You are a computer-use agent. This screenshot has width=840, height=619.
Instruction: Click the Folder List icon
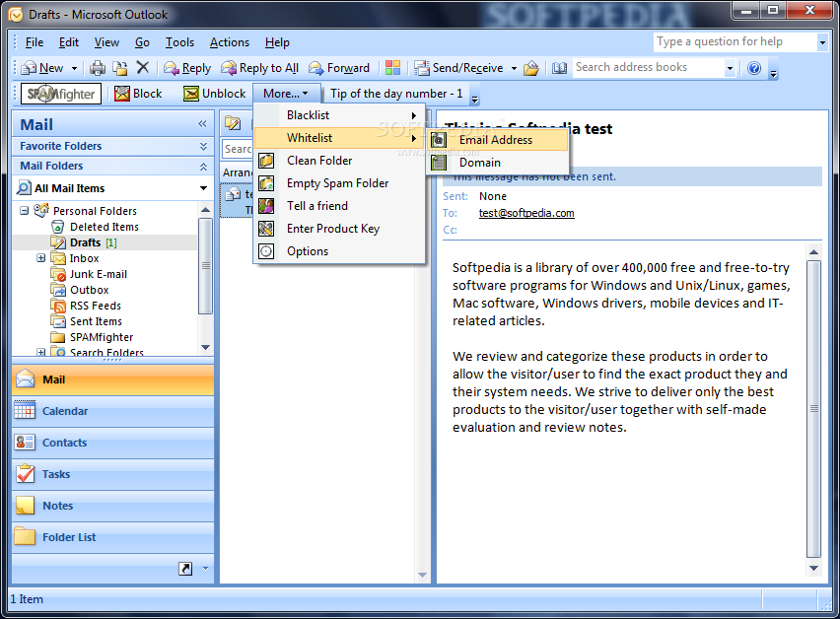click(x=25, y=537)
